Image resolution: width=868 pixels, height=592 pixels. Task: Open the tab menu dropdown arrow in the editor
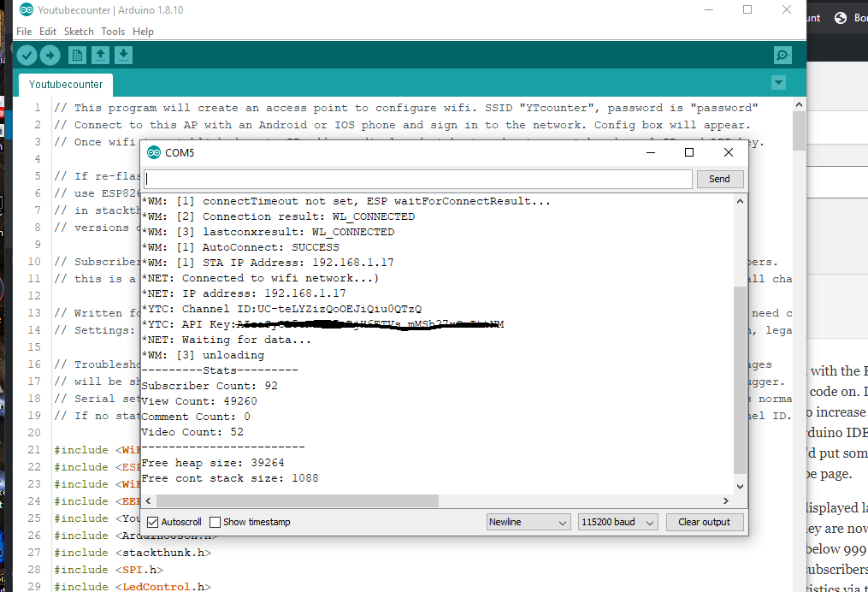(x=778, y=83)
